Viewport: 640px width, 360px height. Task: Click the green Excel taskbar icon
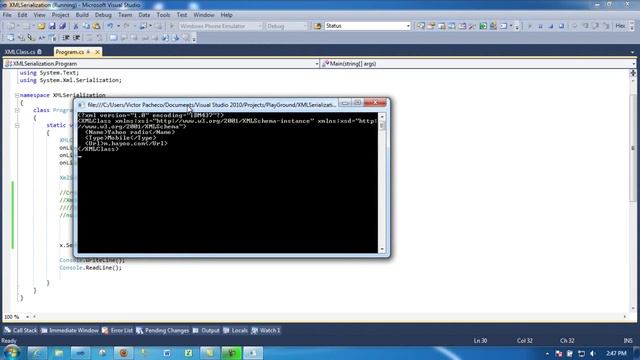[x=188, y=353]
